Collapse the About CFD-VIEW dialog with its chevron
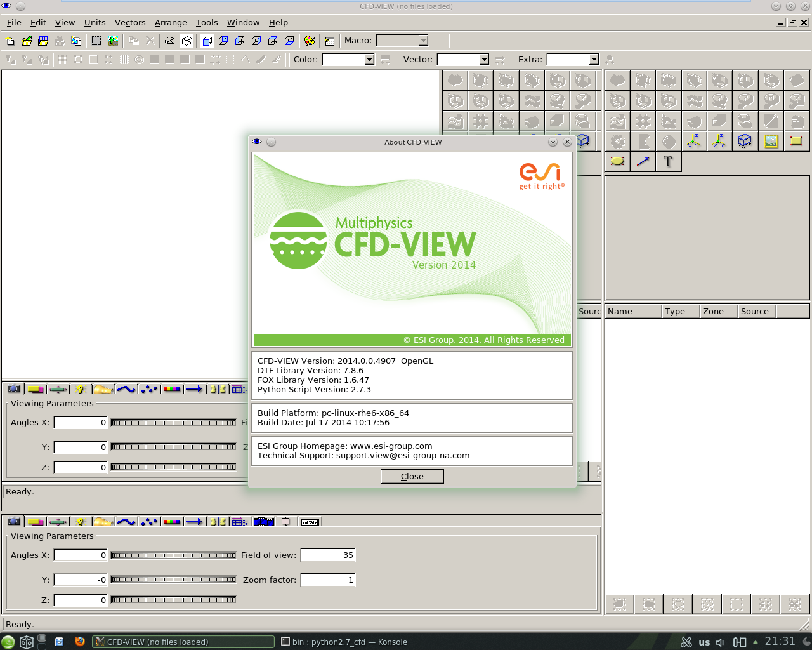This screenshot has width=812, height=650. [x=553, y=142]
